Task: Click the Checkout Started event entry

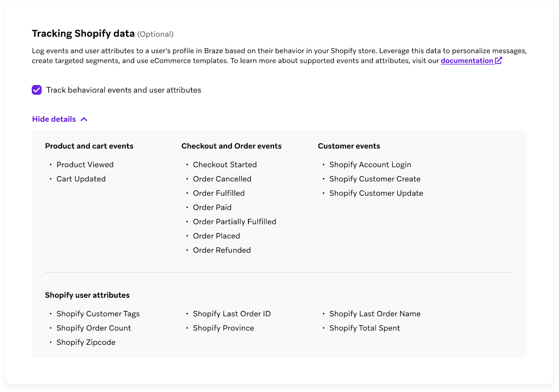Action: point(225,165)
